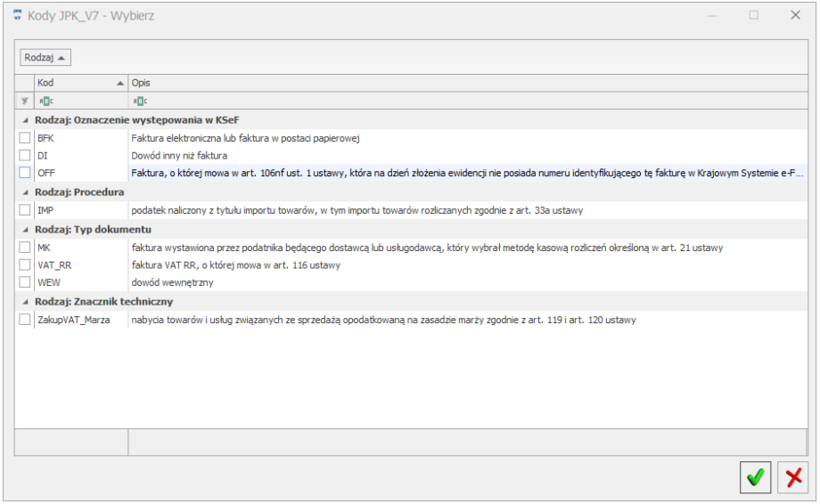Maximize the Kody JPK_V7 window

[x=754, y=15]
